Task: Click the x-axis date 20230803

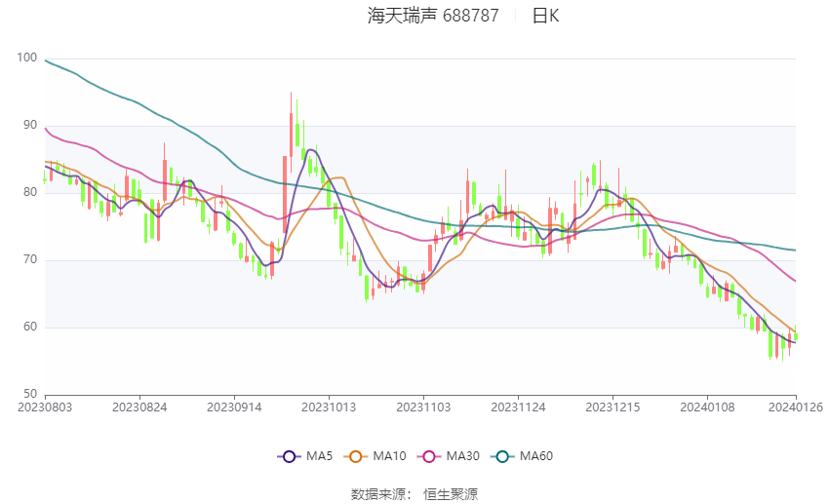Action: tap(45, 407)
